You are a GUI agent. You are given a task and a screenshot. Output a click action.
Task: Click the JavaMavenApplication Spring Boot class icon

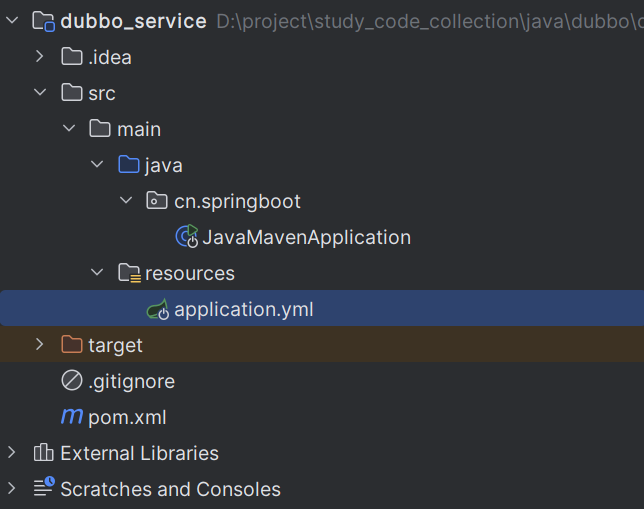(187, 237)
